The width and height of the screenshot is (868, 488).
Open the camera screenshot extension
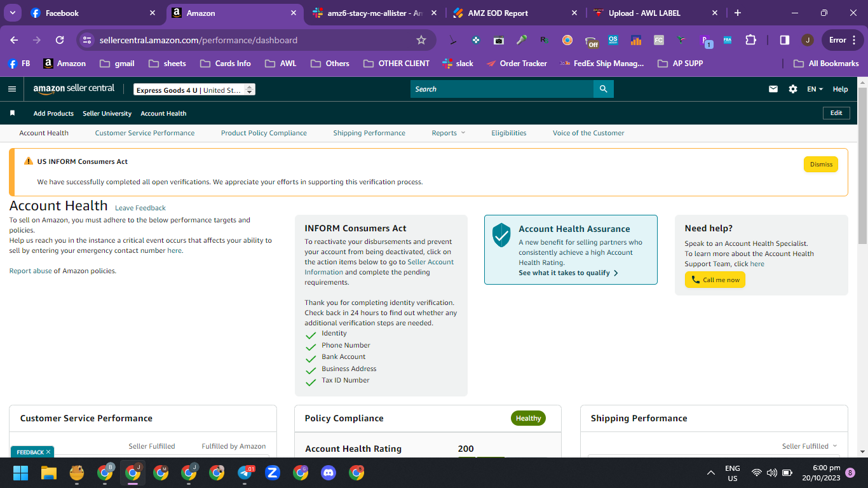click(x=499, y=40)
